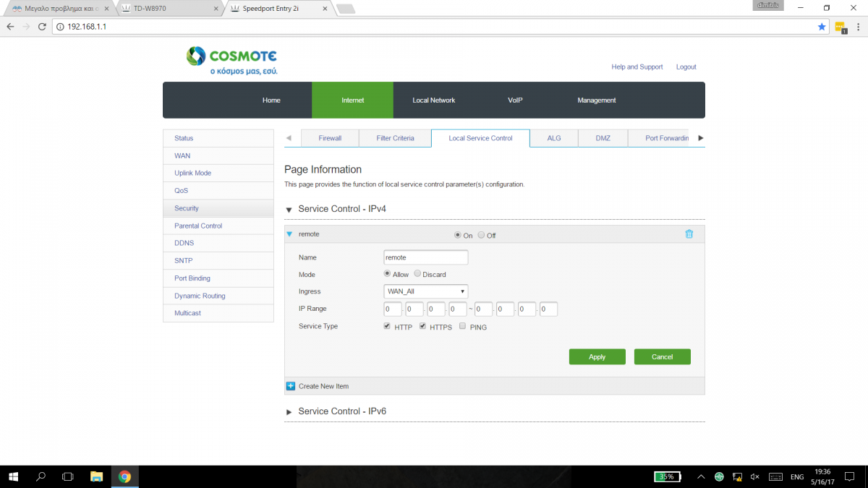Enable the PING service type
This screenshot has height=488, width=868.
pyautogui.click(x=463, y=326)
